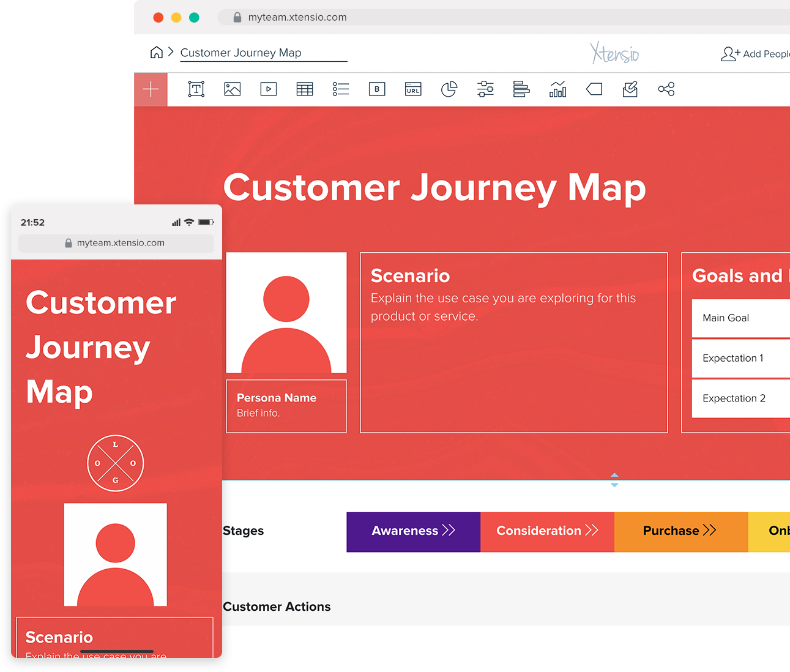Image resolution: width=790 pixels, height=672 pixels.
Task: Insert a Button module
Action: (376, 89)
